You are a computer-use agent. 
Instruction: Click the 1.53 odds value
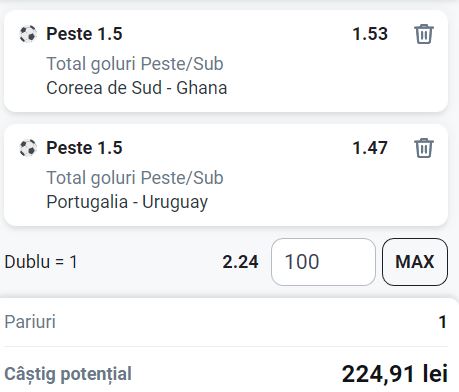point(370,34)
